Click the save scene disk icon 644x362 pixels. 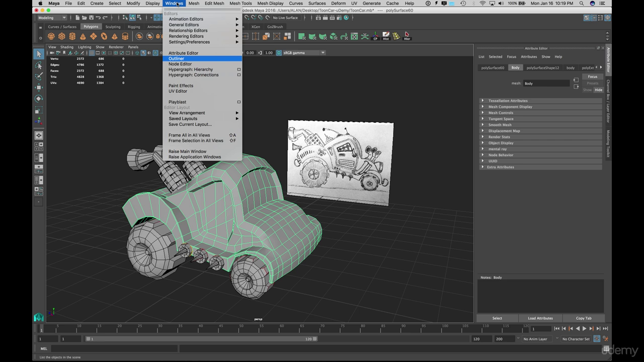(x=91, y=18)
